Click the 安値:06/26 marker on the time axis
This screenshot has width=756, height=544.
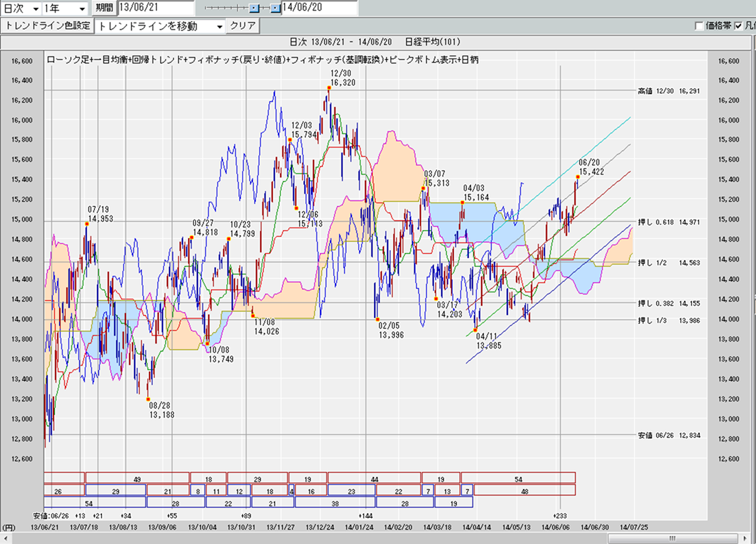click(51, 515)
